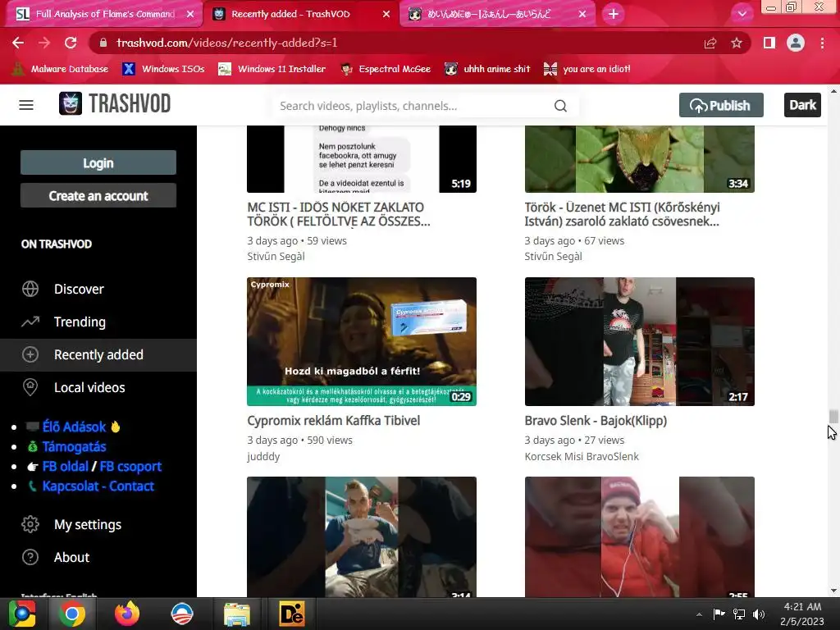Reload the current page

[x=71, y=43]
